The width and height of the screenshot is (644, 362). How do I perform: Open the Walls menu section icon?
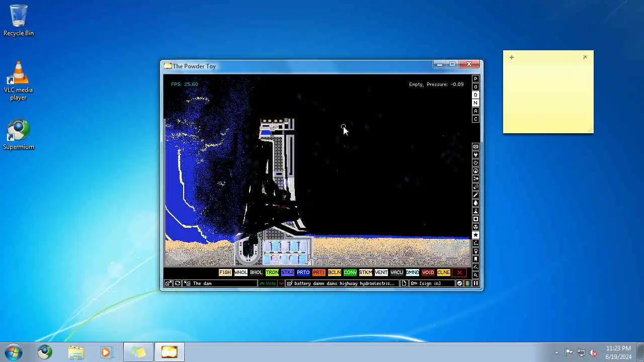click(475, 147)
